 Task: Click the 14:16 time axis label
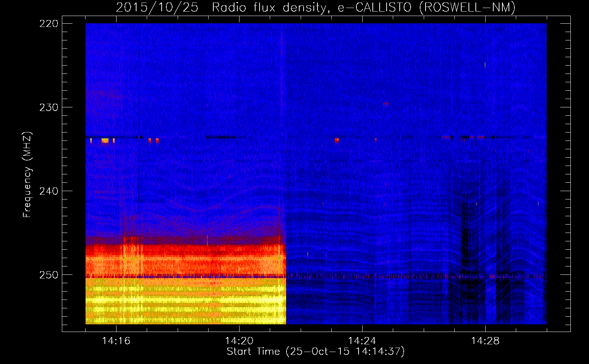[116, 341]
